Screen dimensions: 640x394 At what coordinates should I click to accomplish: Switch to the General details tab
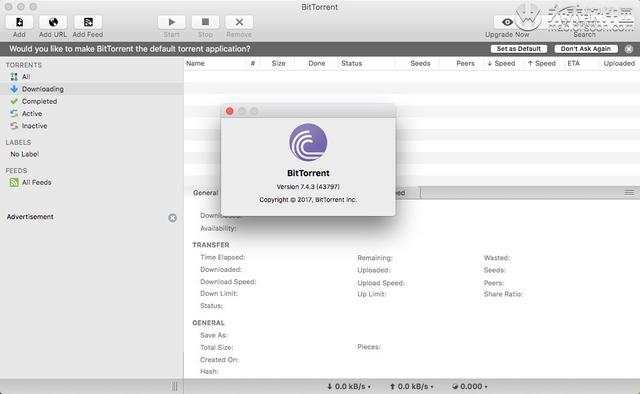(205, 193)
